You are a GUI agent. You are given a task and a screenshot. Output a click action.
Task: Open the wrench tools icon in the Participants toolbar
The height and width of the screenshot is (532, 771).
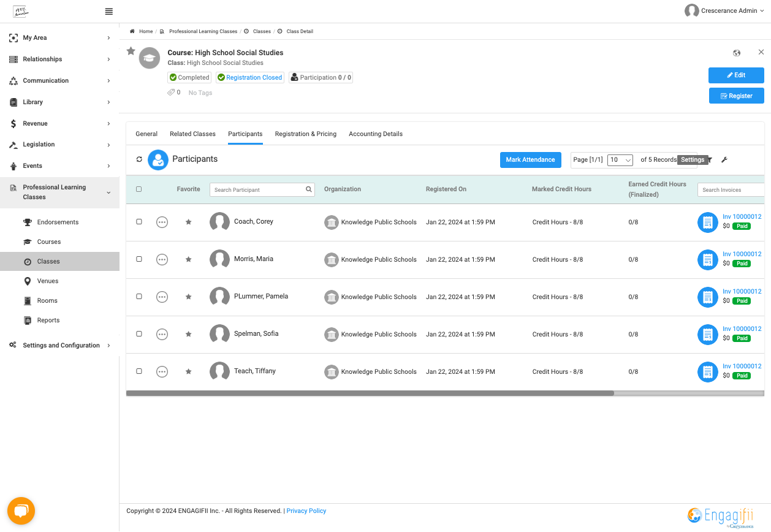pos(724,160)
